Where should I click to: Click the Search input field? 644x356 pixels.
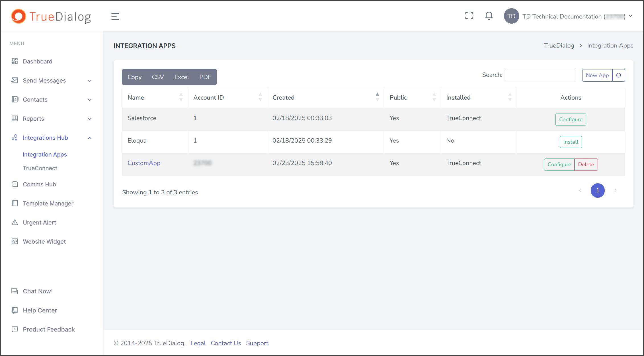[x=540, y=75]
